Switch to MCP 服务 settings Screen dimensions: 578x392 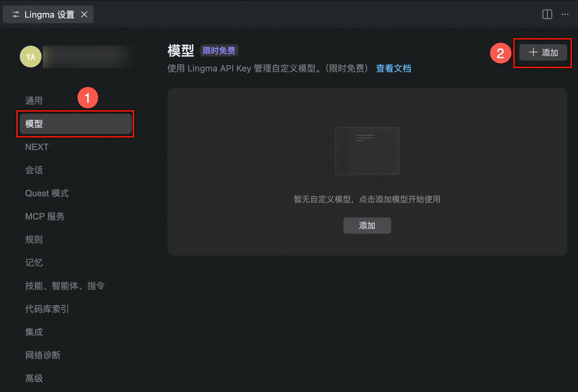[x=45, y=216]
